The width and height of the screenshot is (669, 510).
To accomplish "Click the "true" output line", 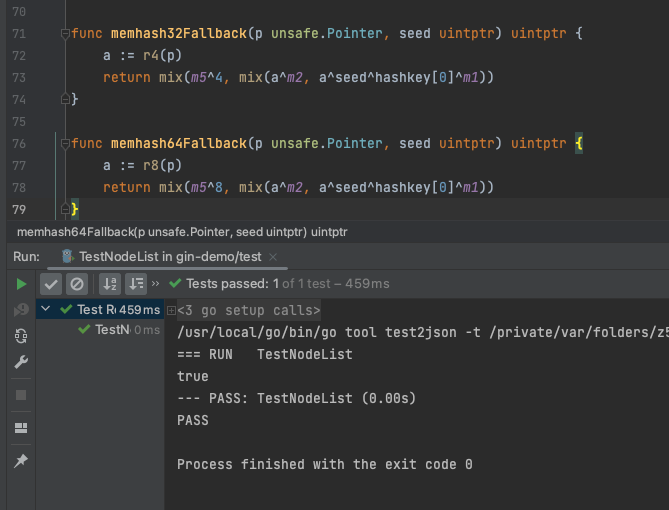I will (x=193, y=376).
